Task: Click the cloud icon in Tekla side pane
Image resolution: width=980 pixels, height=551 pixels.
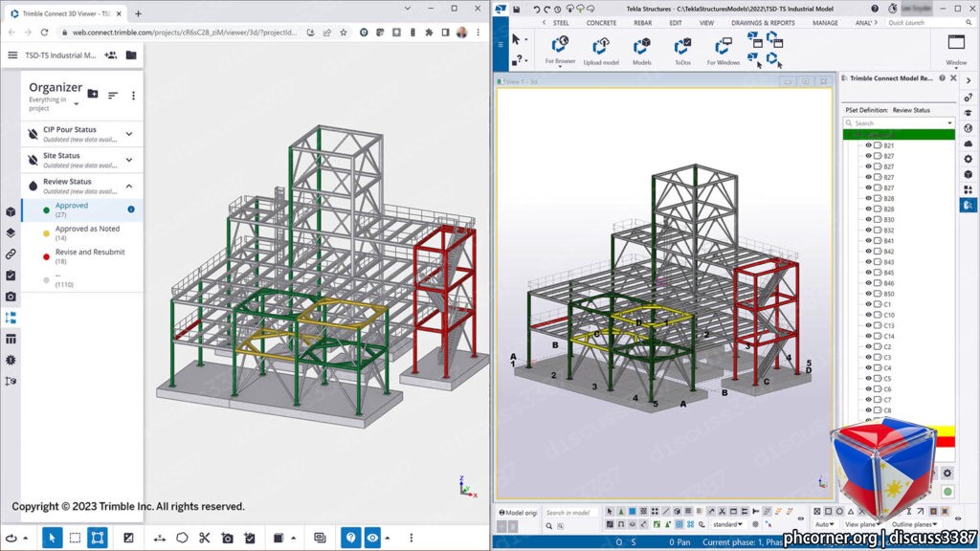Action: click(x=969, y=143)
